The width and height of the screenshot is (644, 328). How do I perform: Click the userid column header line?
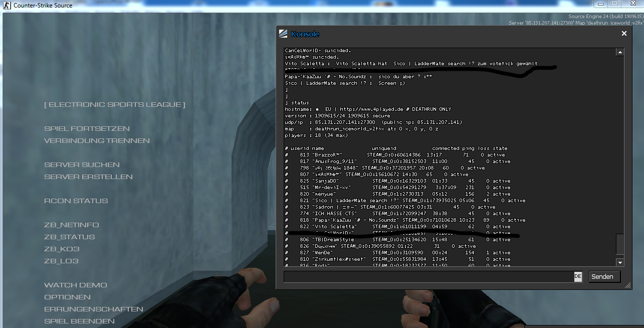click(x=396, y=148)
